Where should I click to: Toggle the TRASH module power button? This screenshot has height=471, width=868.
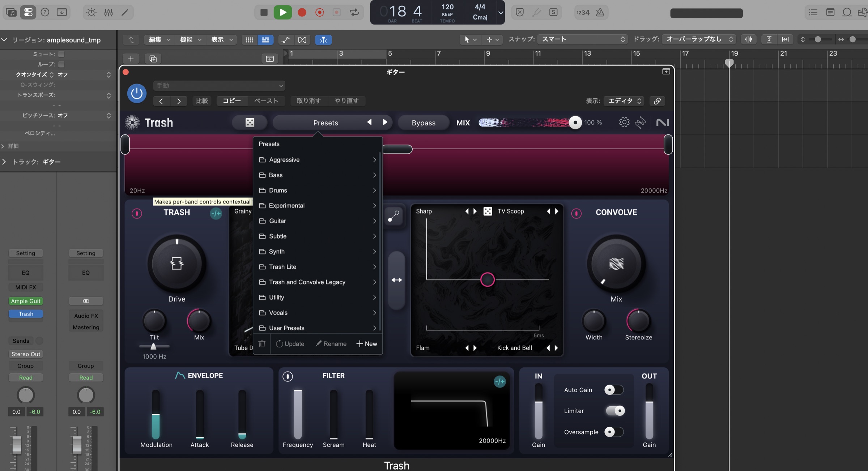137,213
